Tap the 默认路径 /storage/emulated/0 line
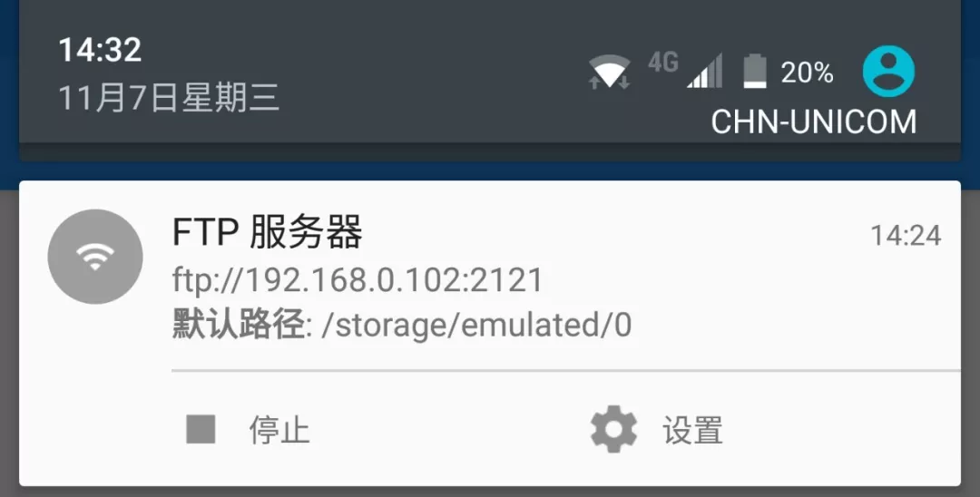 402,325
